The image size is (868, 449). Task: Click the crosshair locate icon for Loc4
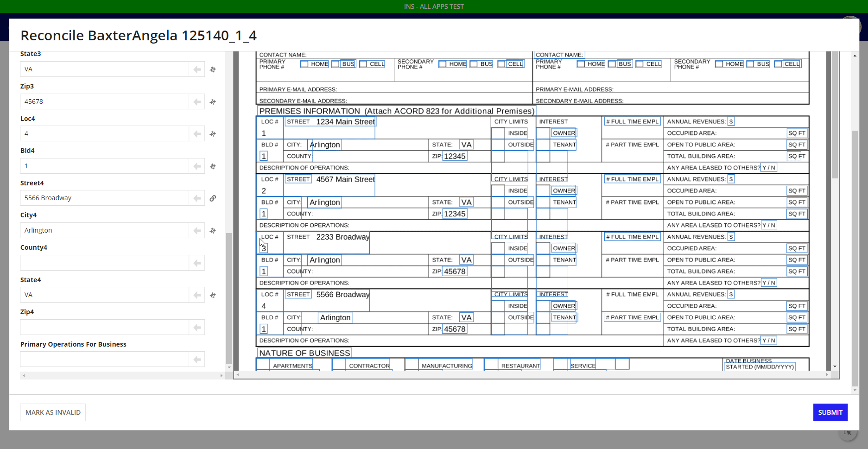coord(213,134)
